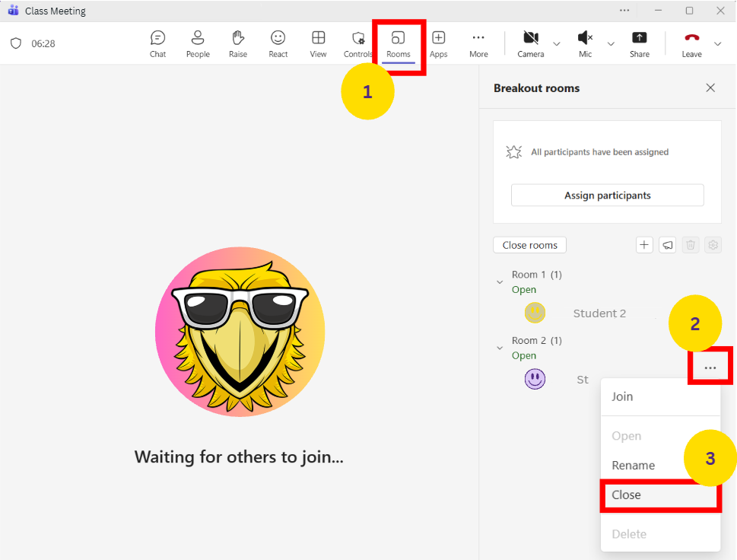The width and height of the screenshot is (737, 560).
Task: Show the People list
Action: 198,43
